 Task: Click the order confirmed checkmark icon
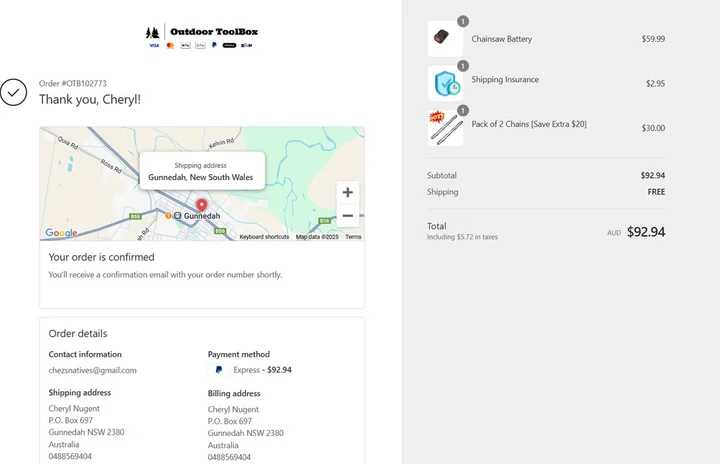pyautogui.click(x=13, y=92)
